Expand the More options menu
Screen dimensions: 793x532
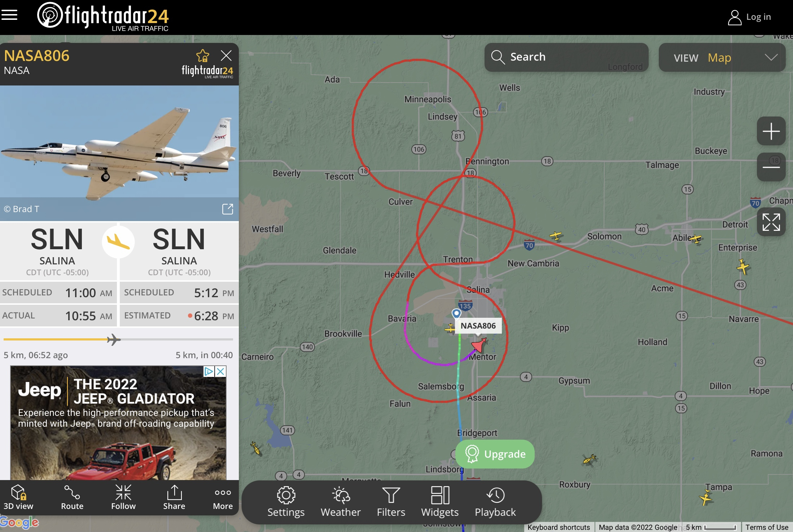coord(223,497)
